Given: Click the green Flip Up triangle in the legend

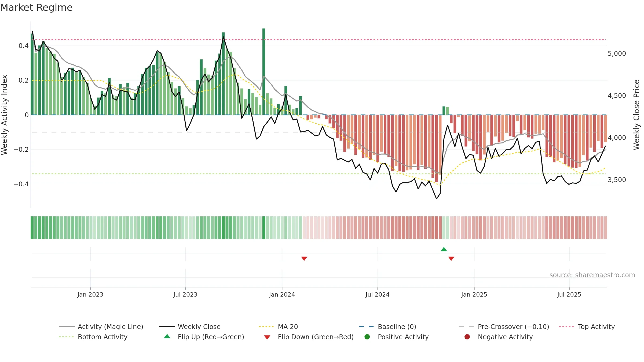Looking at the screenshot, I should (x=167, y=336).
